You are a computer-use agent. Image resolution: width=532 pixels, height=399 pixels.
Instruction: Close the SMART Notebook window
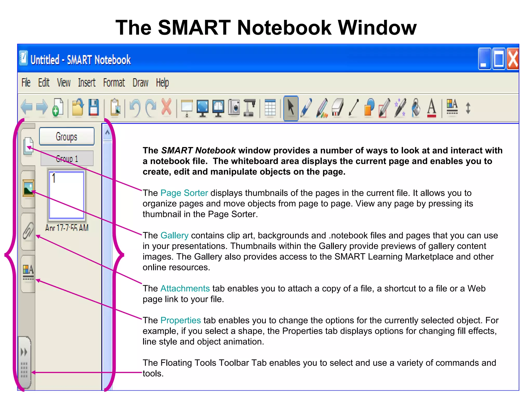click(x=513, y=59)
